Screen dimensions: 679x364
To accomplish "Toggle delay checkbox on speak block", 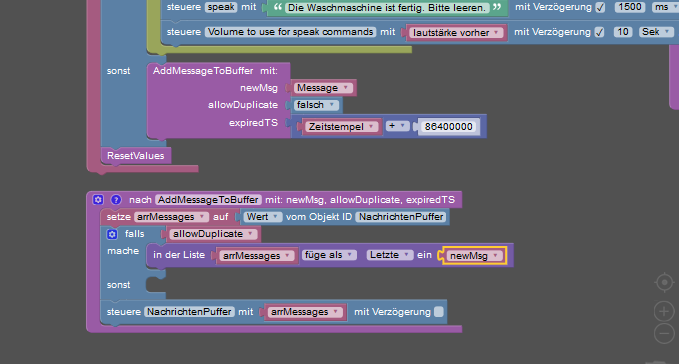I will click(x=600, y=7).
